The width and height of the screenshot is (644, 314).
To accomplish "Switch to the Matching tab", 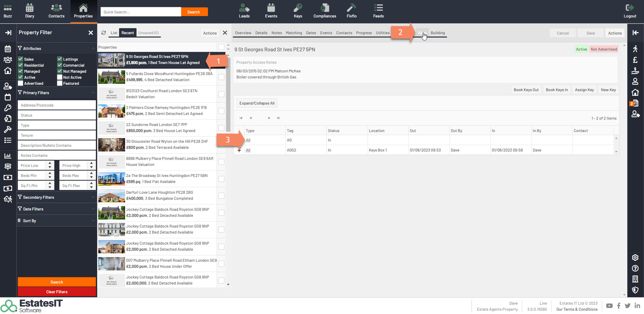I will pos(294,33).
